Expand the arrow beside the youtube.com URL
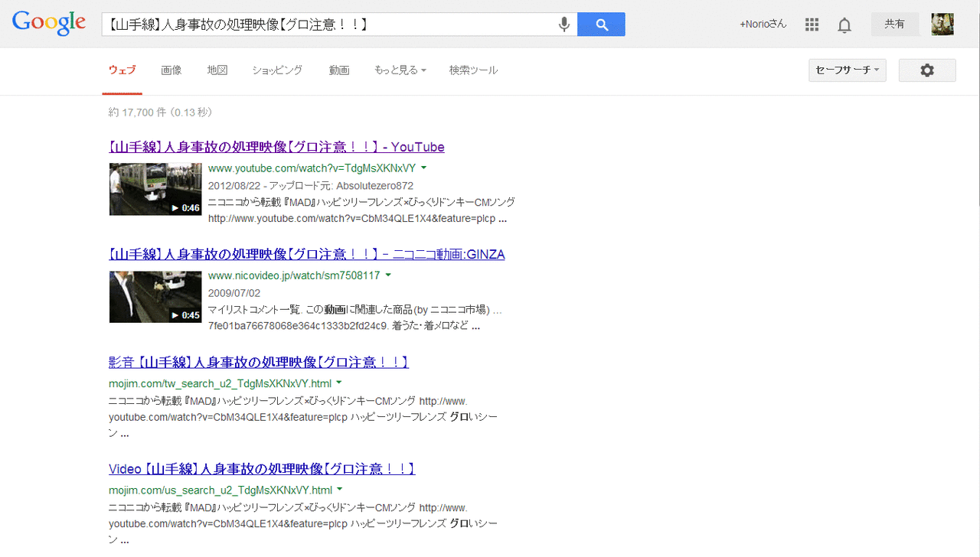Screen dimensions: 980x557 (423, 168)
